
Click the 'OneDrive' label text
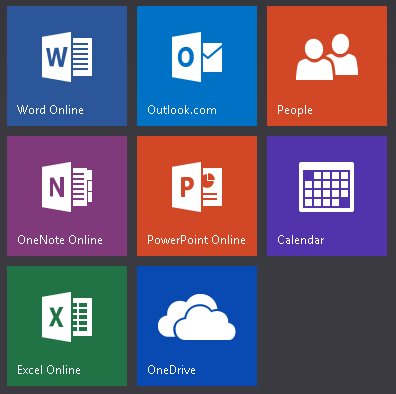[x=171, y=370]
